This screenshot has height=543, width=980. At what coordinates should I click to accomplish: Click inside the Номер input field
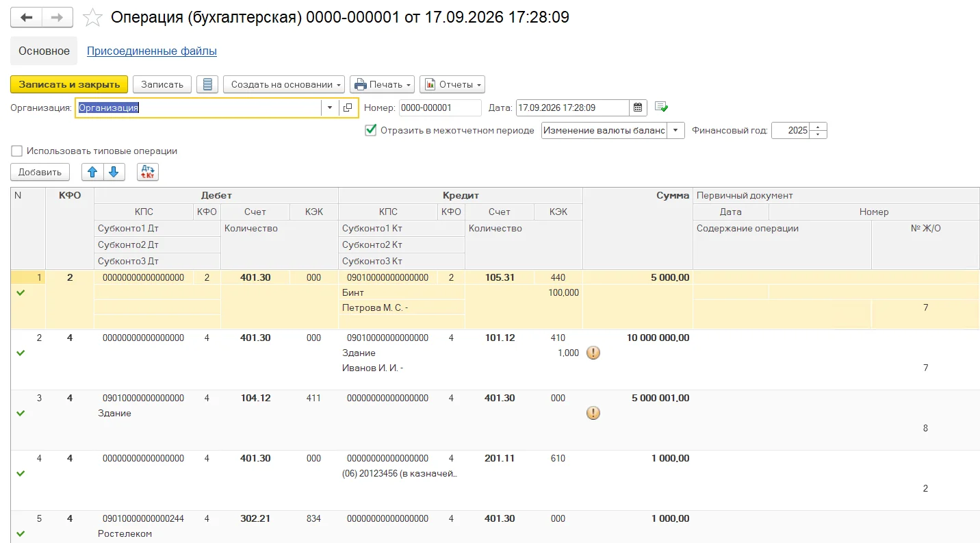click(x=441, y=108)
